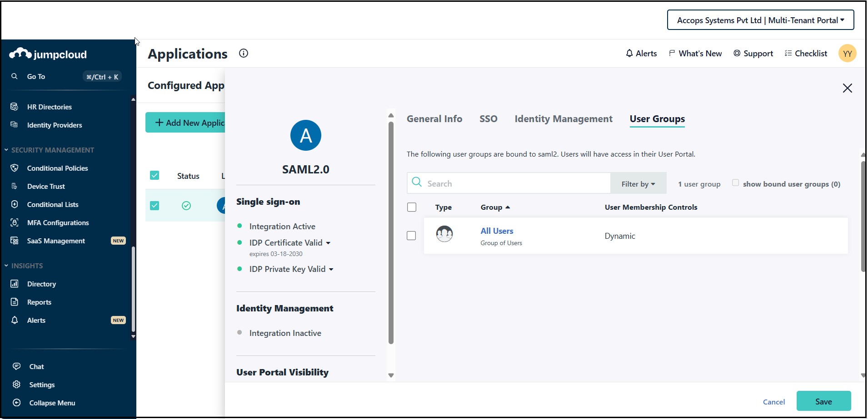Click the Applications info icon
868x419 pixels.
pyautogui.click(x=244, y=54)
